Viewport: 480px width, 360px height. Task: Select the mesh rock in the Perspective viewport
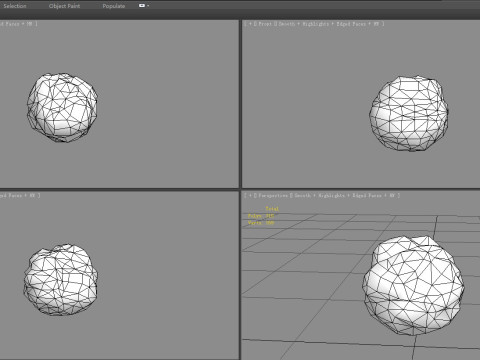click(x=413, y=285)
